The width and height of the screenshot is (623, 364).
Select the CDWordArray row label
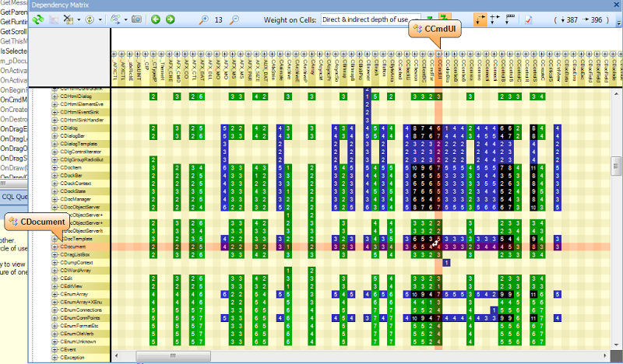(x=76, y=271)
